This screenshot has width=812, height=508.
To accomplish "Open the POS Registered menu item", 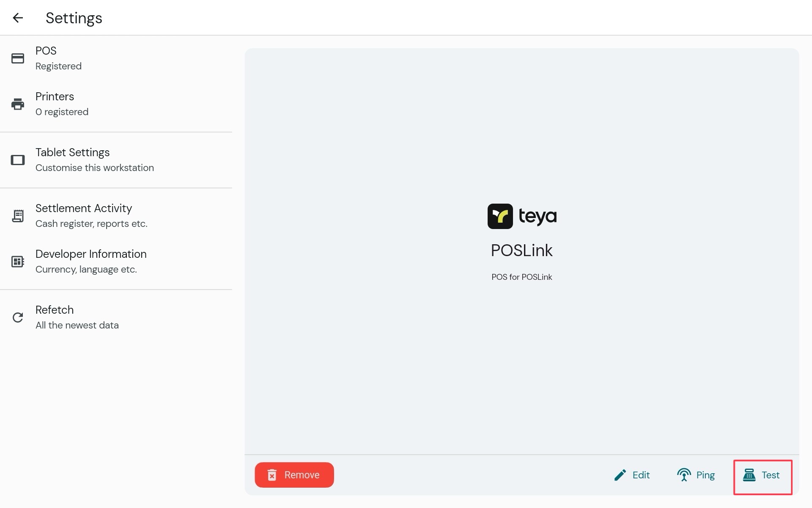I will click(116, 58).
